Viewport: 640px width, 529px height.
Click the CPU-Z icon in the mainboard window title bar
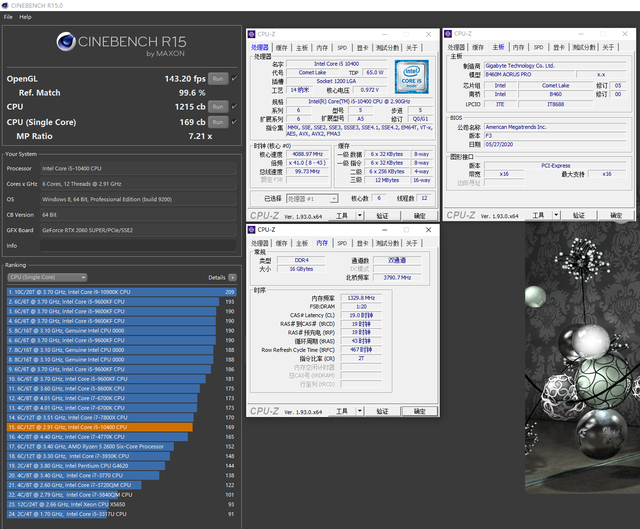coord(450,33)
